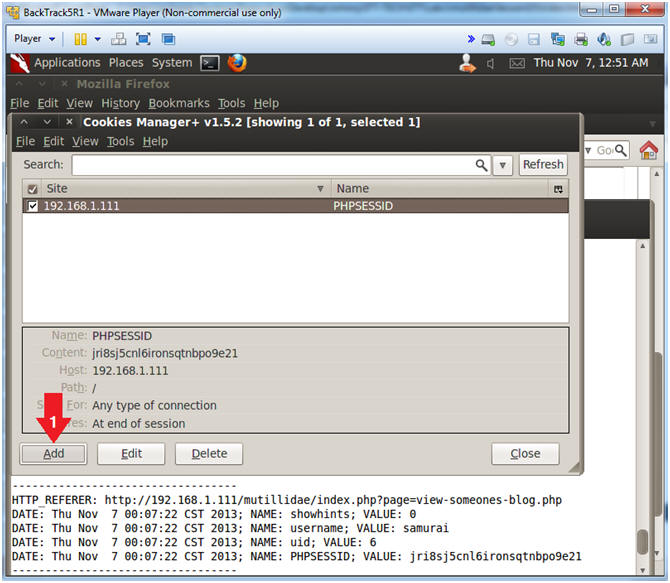The height and width of the screenshot is (583, 670).
Task: Click the user switcher icon in panel
Action: tap(467, 63)
